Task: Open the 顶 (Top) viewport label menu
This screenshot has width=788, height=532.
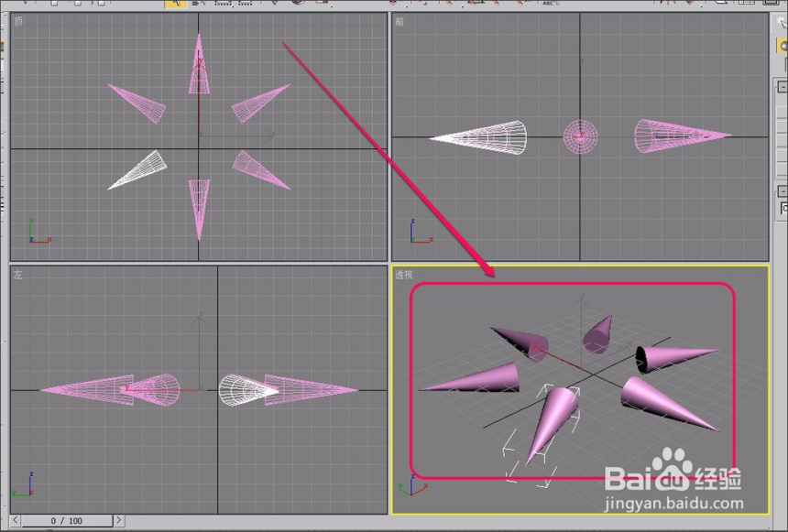Action: [x=18, y=21]
